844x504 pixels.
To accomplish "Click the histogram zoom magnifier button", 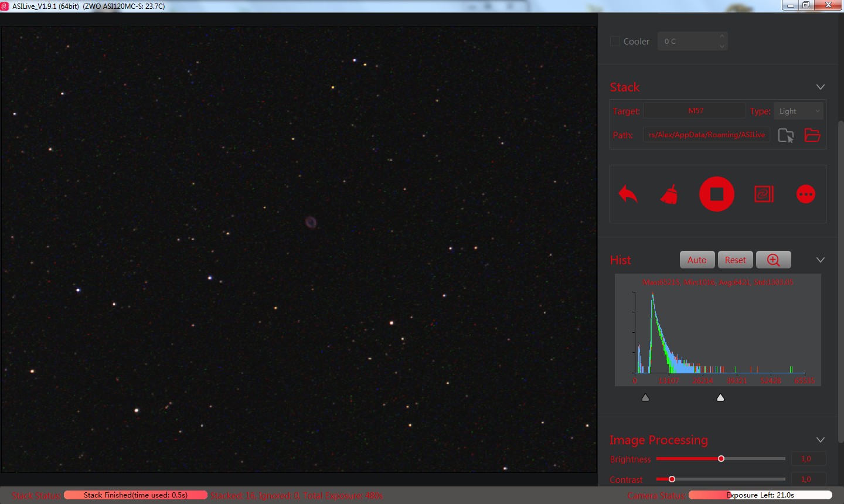I will 774,260.
